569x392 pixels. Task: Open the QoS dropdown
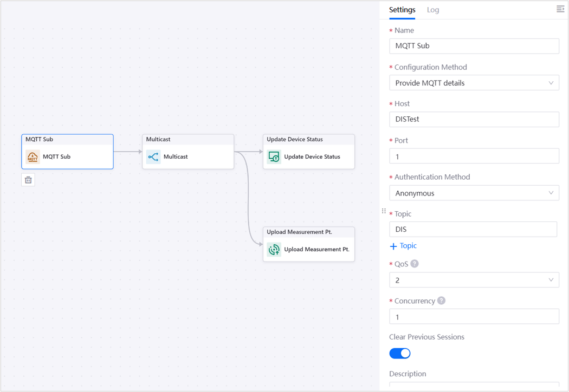pos(474,280)
